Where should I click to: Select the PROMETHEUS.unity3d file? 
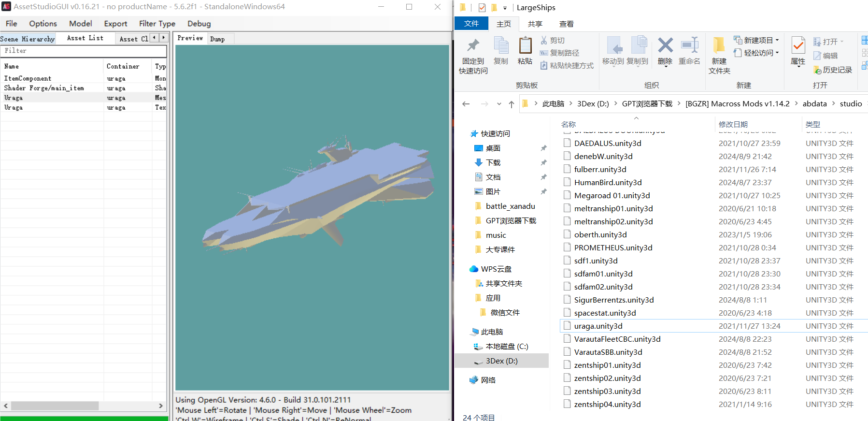[x=613, y=247]
